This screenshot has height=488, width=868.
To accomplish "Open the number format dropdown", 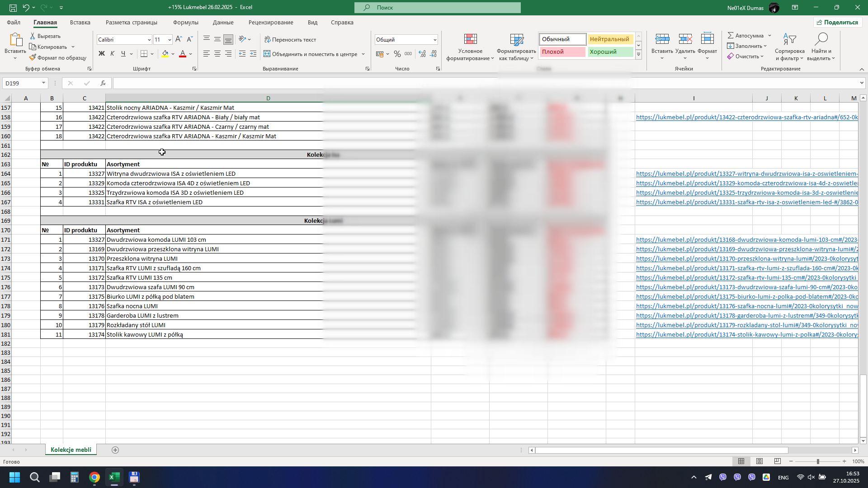I will pyautogui.click(x=435, y=40).
